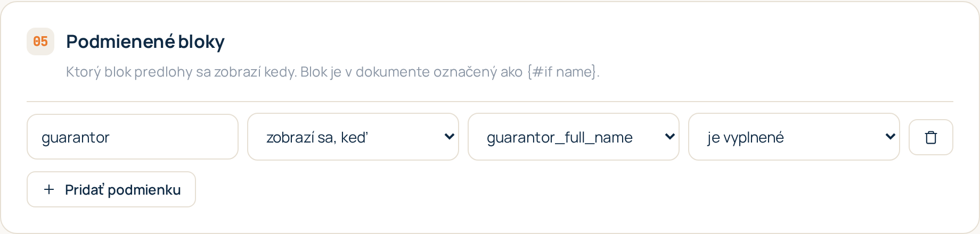Click the word 'guarantor' inside the input
The height and width of the screenshot is (234, 980).
click(76, 138)
